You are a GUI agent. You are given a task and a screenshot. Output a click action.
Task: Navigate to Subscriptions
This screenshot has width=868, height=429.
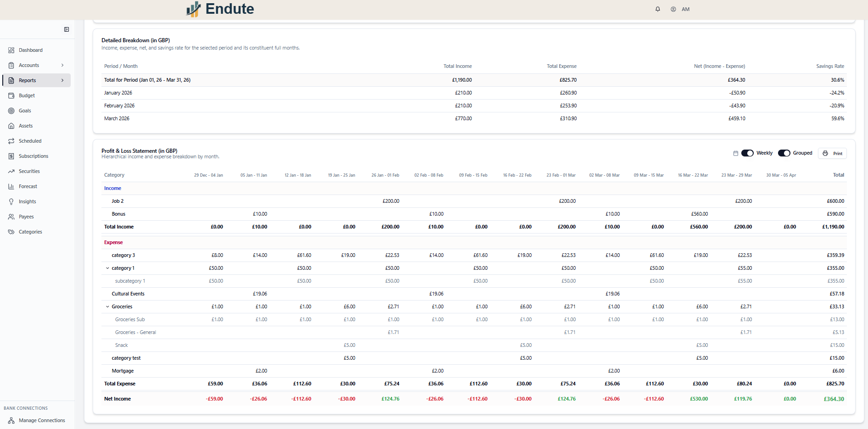coord(34,156)
